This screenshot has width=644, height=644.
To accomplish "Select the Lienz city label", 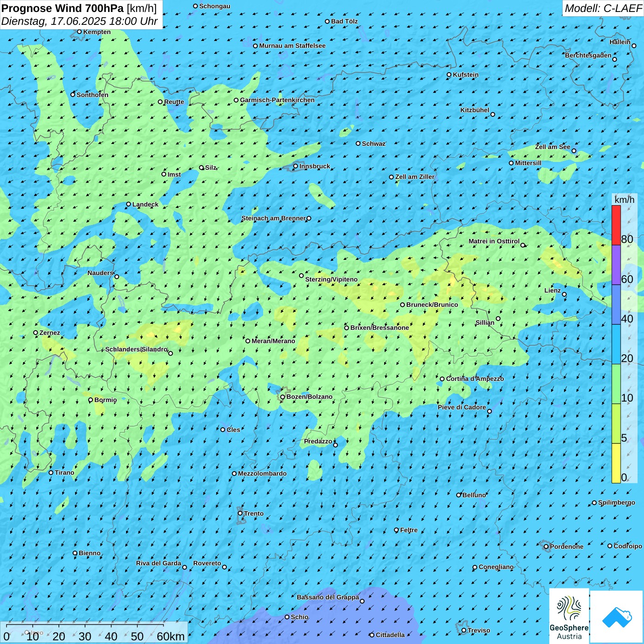I will tap(552, 290).
